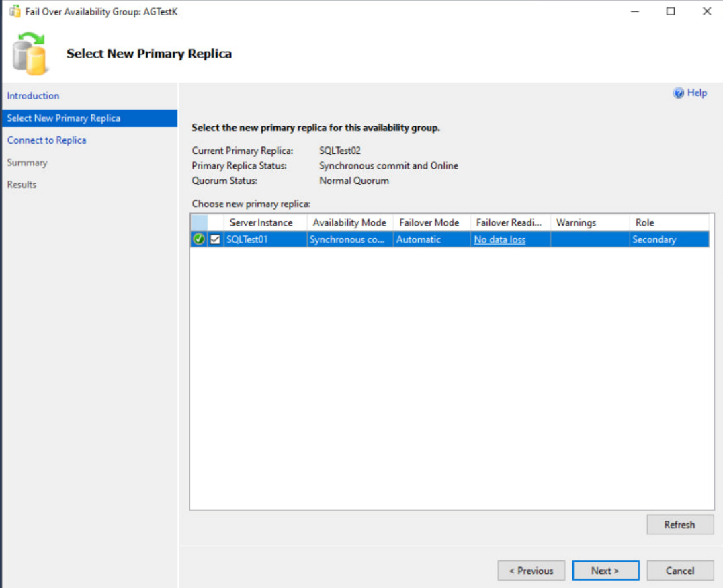Image resolution: width=723 pixels, height=588 pixels.
Task: Open the No data loss link
Action: [x=499, y=239]
